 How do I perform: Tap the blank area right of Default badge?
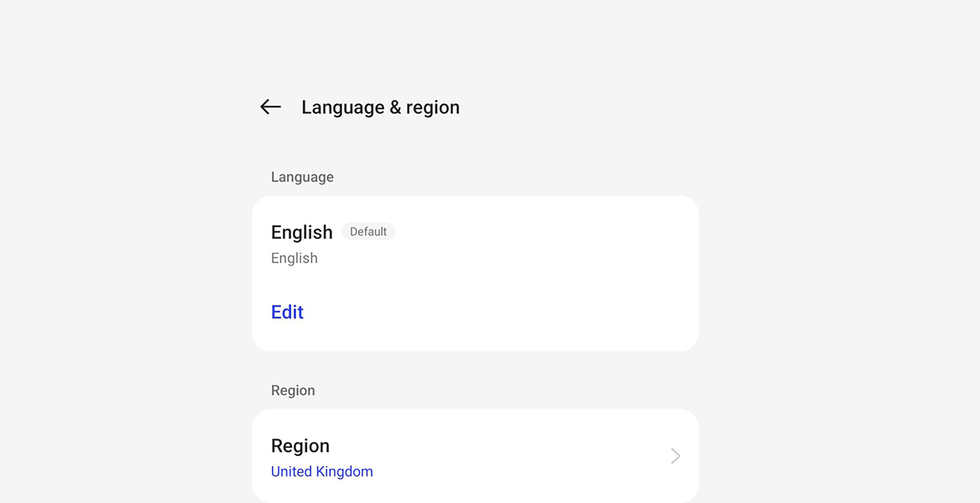(x=537, y=232)
